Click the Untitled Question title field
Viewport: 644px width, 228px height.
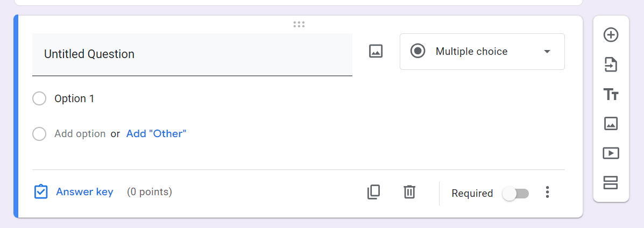tap(192, 54)
